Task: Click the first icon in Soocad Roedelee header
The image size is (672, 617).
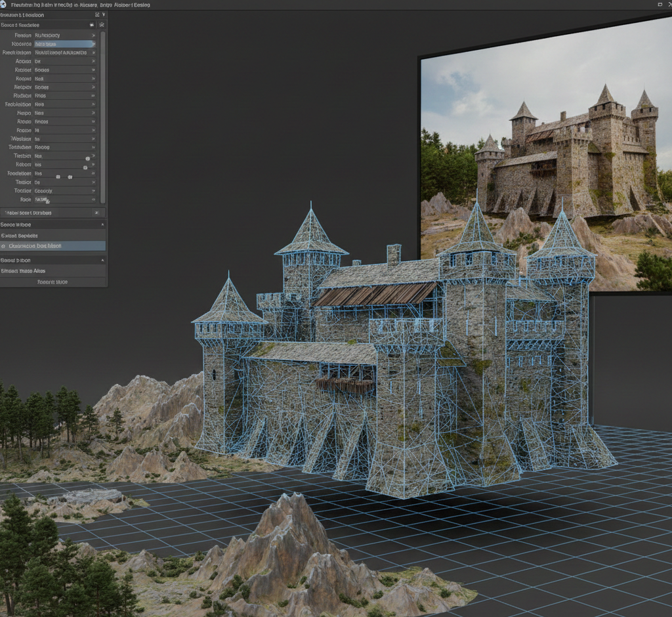Action: point(92,24)
